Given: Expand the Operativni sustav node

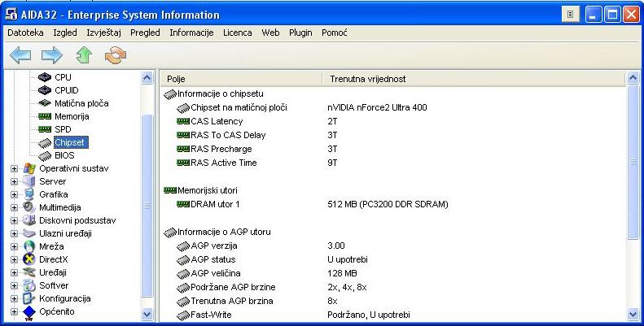Looking at the screenshot, I should pos(14,168).
